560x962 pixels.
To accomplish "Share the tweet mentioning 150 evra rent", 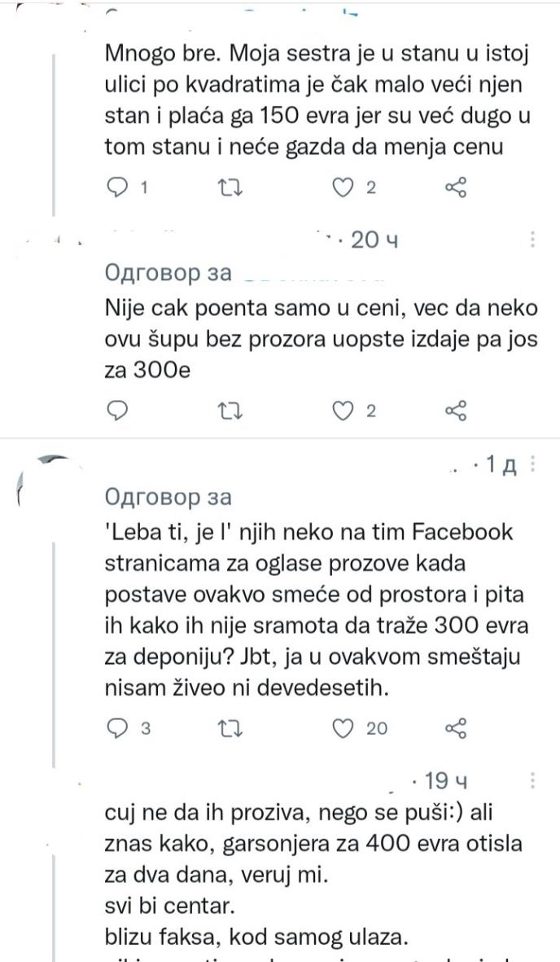I will coord(456,187).
